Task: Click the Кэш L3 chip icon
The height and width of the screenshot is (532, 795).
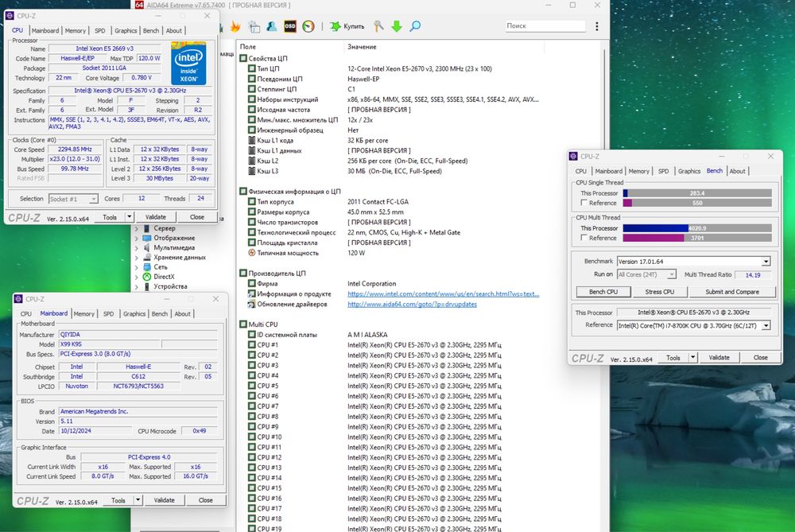Action: 251,171
